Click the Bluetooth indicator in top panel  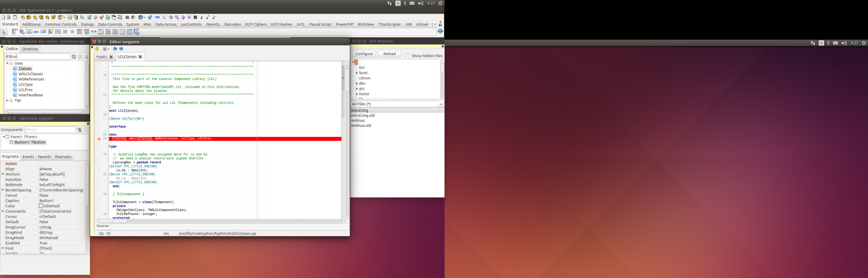click(405, 3)
